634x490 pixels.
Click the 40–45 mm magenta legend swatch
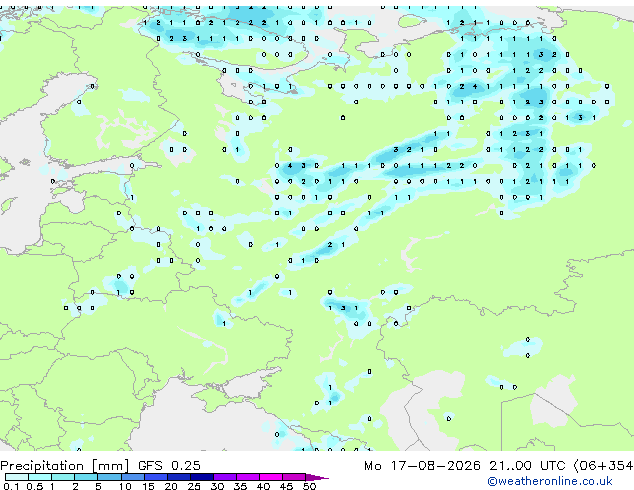270,477
